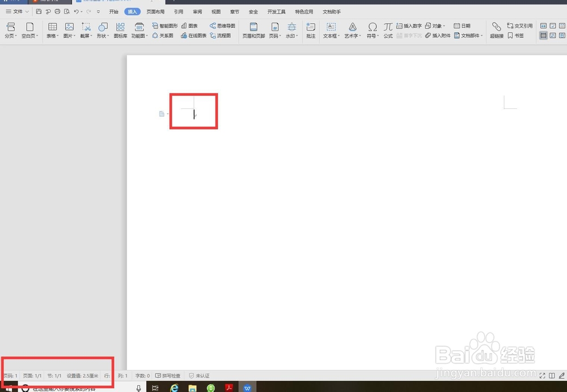
Task: Open Adobe Acrobat from the taskbar
Action: tap(229, 387)
